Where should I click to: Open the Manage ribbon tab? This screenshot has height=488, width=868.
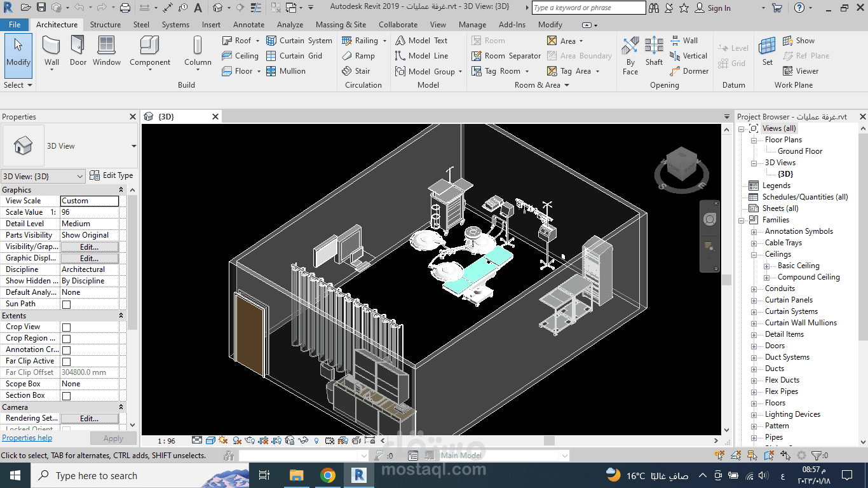[x=472, y=24]
